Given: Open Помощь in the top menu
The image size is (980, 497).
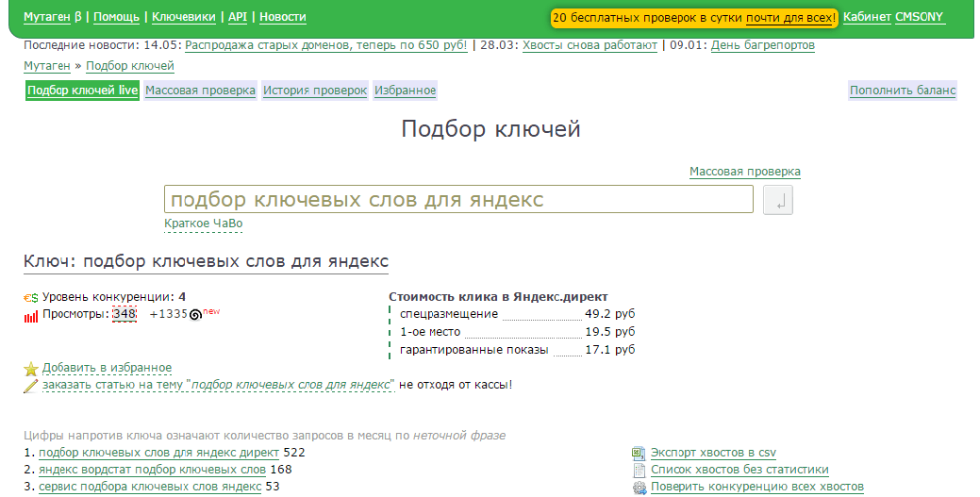Looking at the screenshot, I should click(x=117, y=17).
